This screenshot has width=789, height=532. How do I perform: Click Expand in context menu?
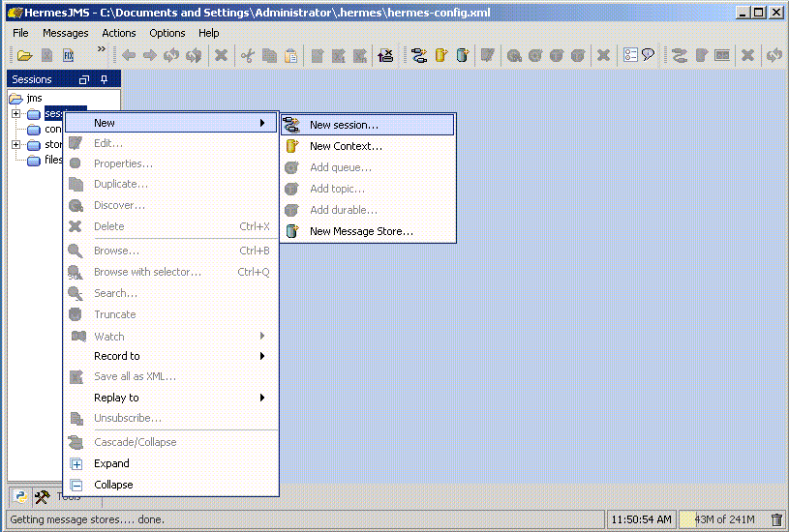[x=111, y=463]
